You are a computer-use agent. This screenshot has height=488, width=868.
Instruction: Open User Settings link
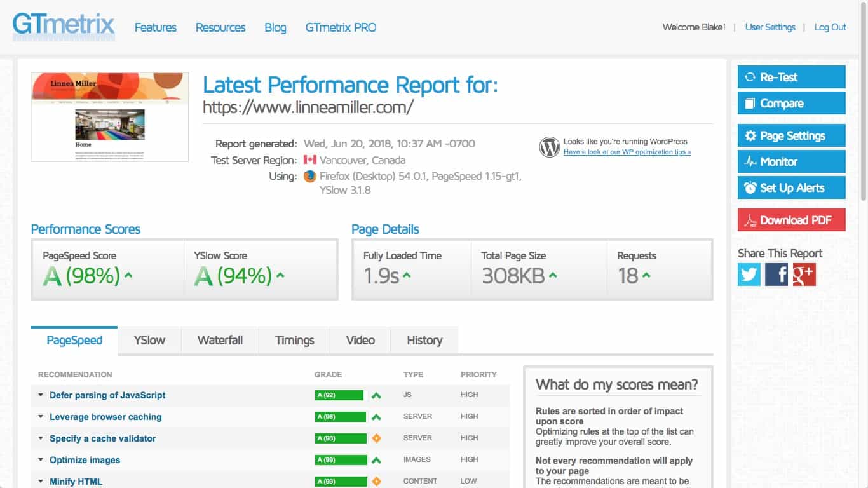click(770, 27)
